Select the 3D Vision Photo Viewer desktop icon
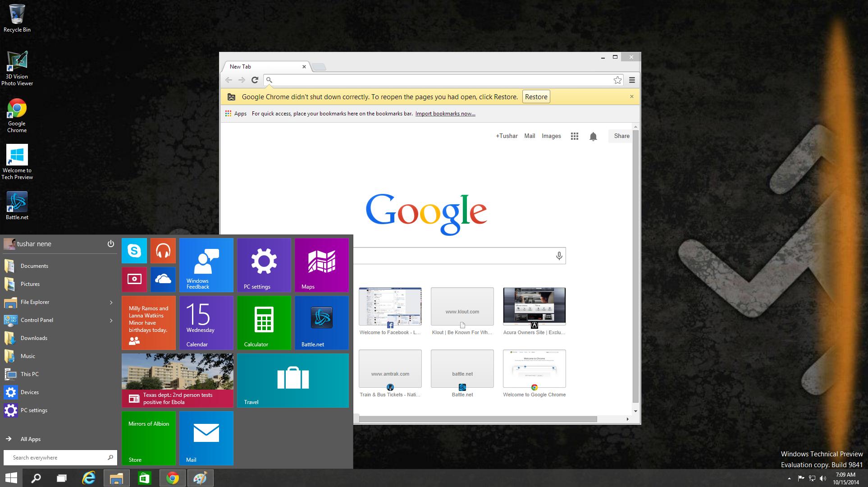Image resolution: width=868 pixels, height=487 pixels. pyautogui.click(x=17, y=68)
